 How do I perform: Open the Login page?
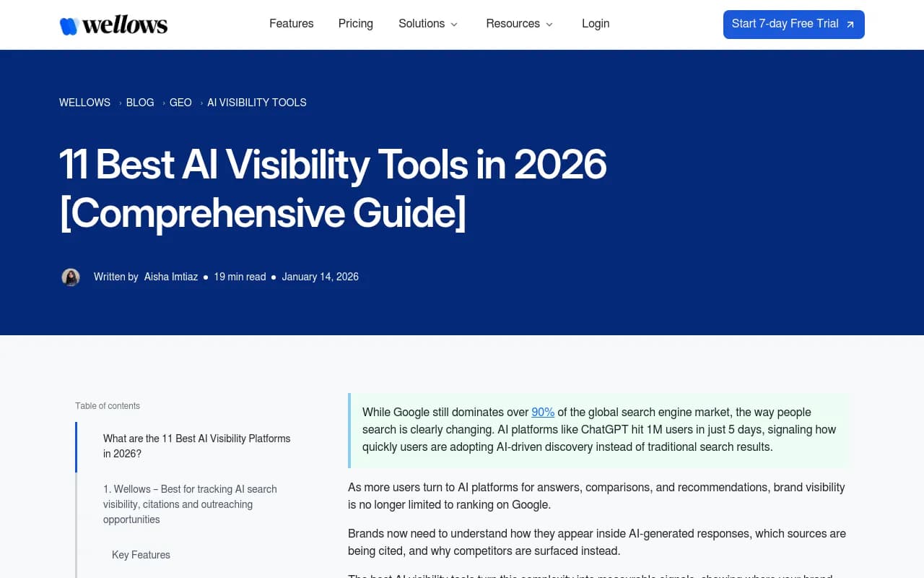pos(596,24)
